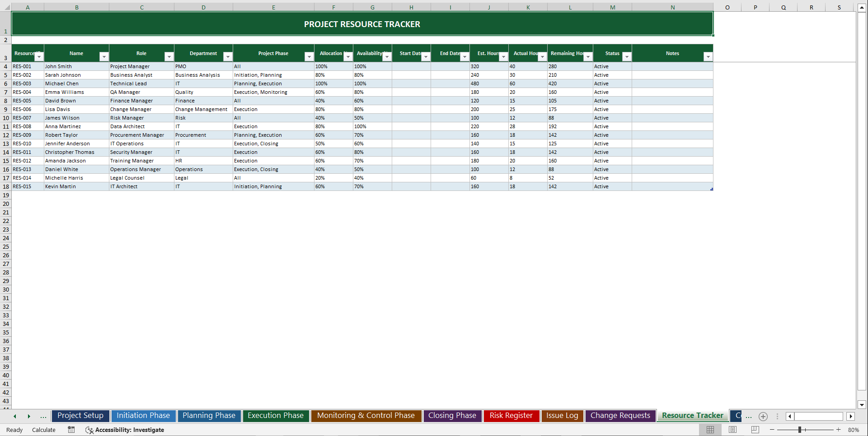Open the Change Requests sheet tab
This screenshot has width=868, height=436.
620,416
